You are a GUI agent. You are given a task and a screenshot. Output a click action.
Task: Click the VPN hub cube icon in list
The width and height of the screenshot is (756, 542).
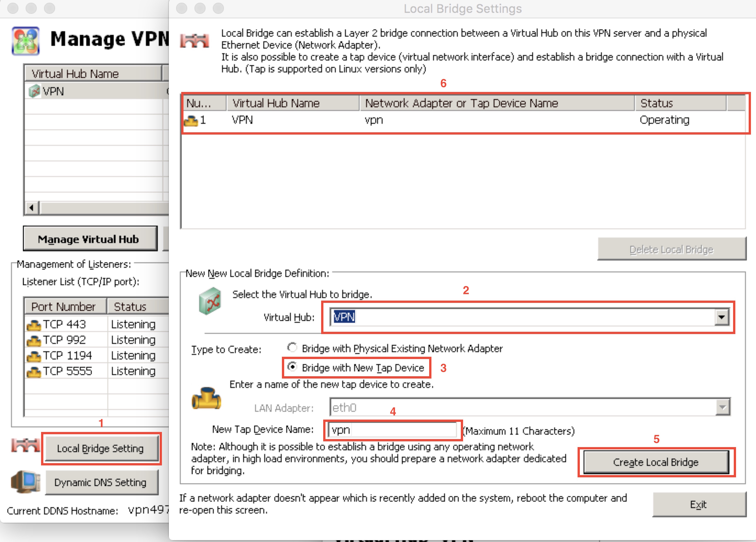pos(34,91)
